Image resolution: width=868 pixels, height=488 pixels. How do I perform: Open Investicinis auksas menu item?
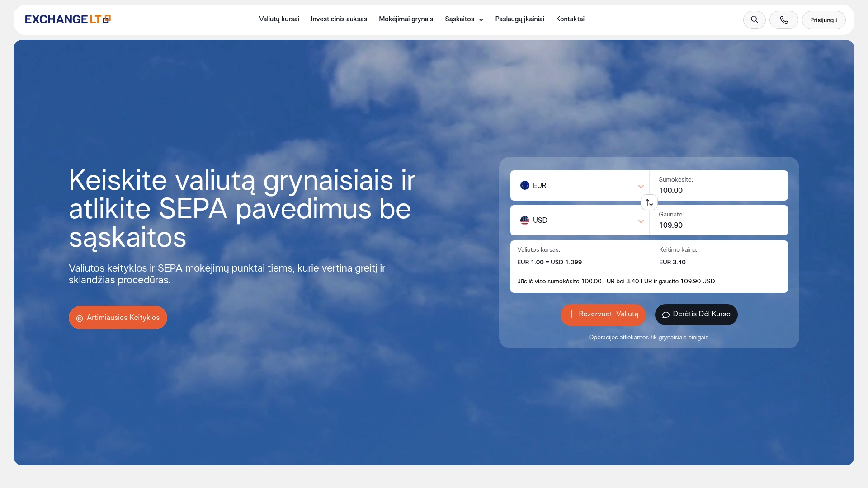(339, 19)
